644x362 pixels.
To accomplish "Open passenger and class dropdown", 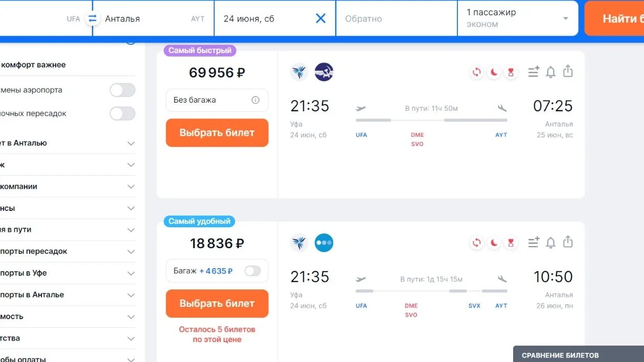I will coord(518,18).
